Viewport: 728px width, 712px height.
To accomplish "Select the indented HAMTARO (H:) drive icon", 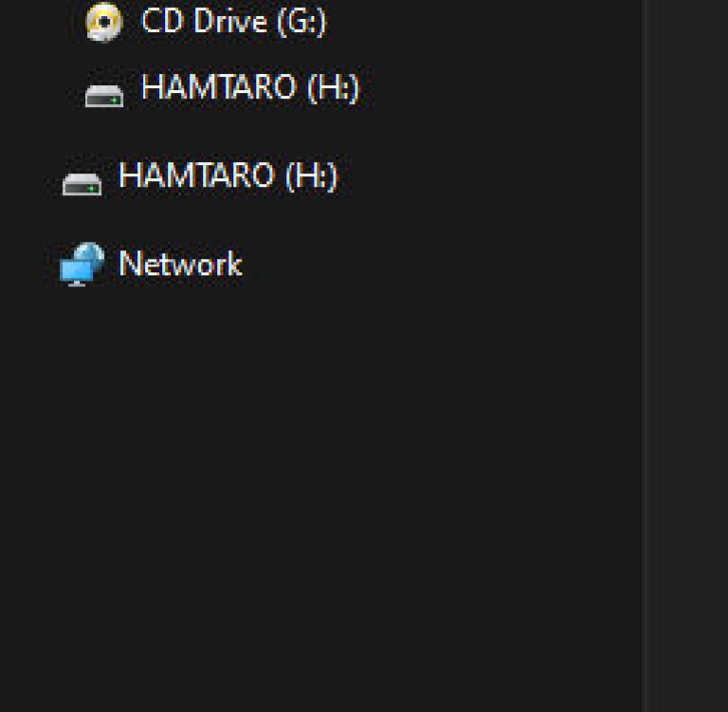I will coord(104,93).
